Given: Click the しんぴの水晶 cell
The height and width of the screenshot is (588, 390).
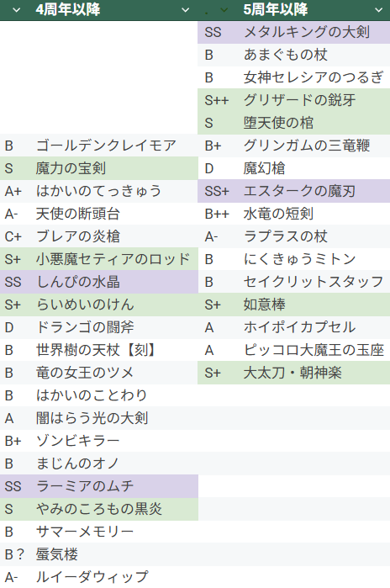Looking at the screenshot, I should click(114, 282).
